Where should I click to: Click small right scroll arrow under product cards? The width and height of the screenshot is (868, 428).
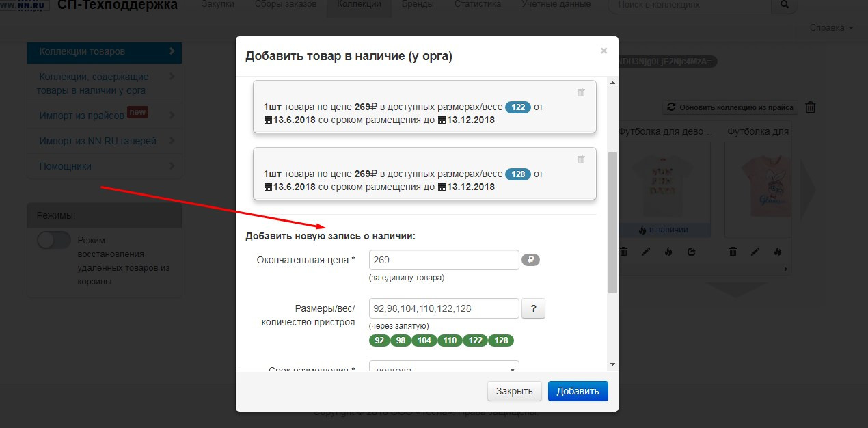[787, 270]
